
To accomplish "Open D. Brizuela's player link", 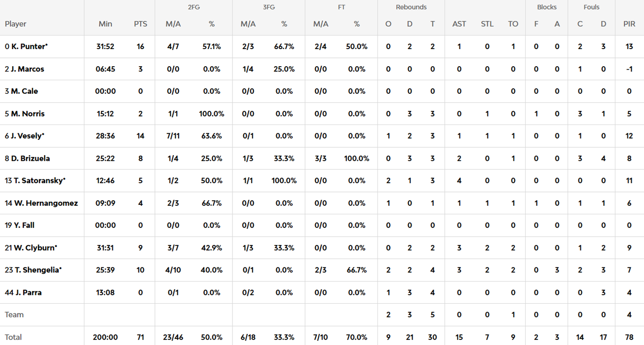I will (x=30, y=158).
